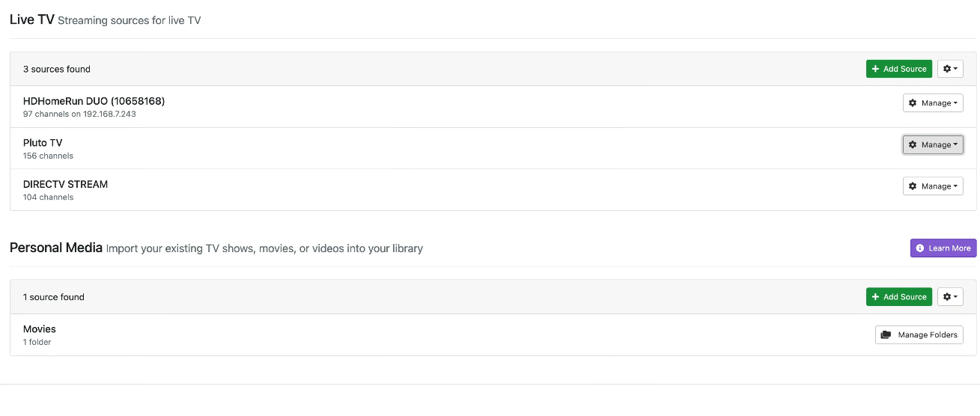
Task: Select the HDHomeRun DUO (10658168) source name
Action: pyautogui.click(x=94, y=101)
